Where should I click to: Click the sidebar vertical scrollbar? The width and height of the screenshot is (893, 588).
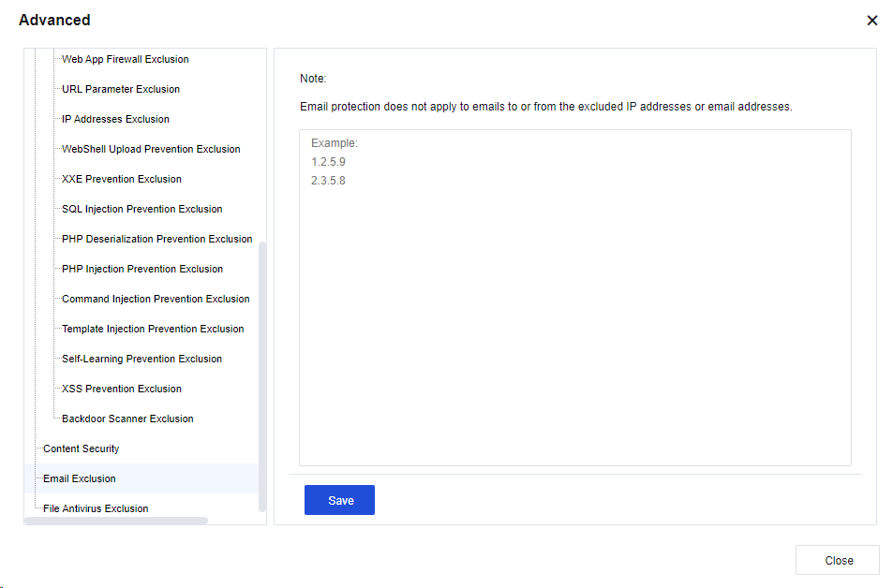pos(262,375)
